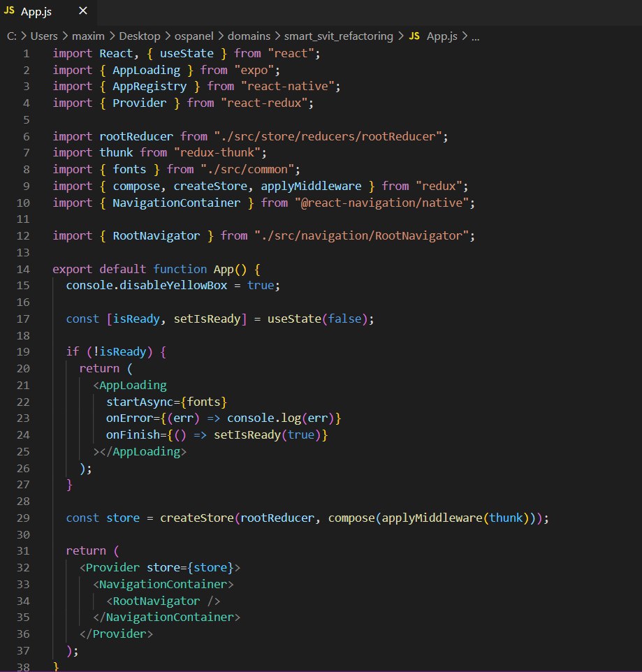Click the 'store' constant on line 29
This screenshot has width=642, height=672.
pyautogui.click(x=122, y=518)
